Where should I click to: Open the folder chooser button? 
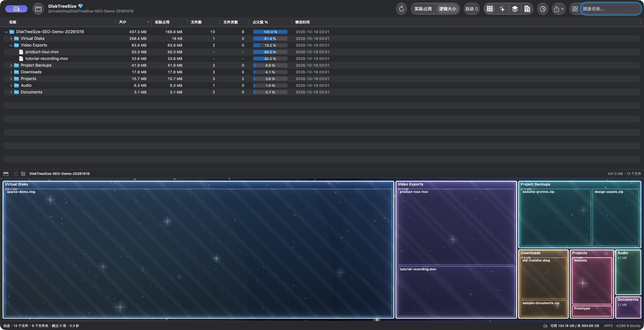point(38,9)
